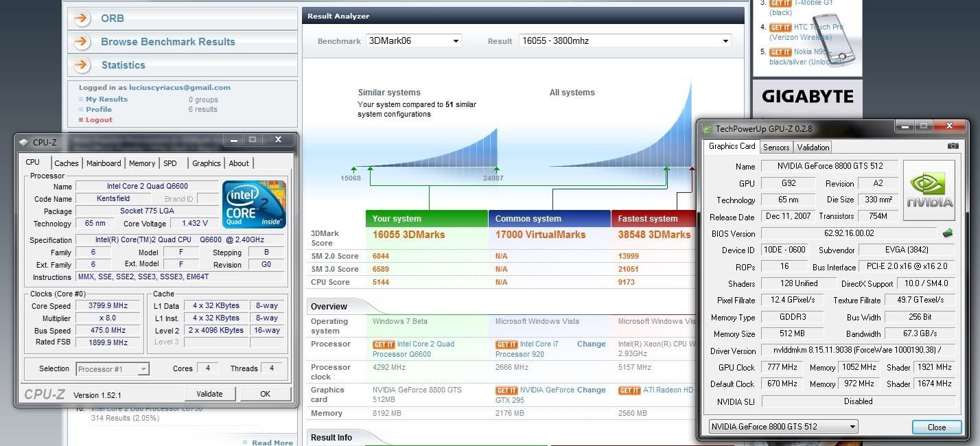This screenshot has width=980, height=446.
Task: Click the Logout link
Action: [99, 119]
